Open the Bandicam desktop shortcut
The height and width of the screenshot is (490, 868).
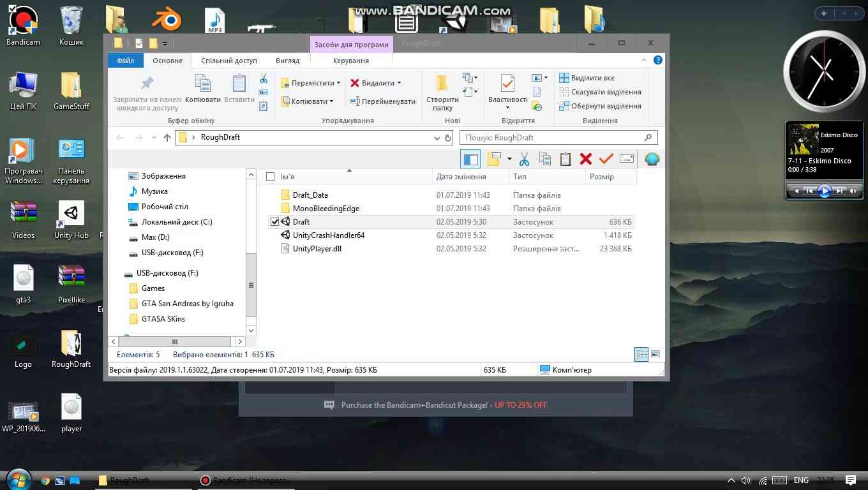point(23,26)
